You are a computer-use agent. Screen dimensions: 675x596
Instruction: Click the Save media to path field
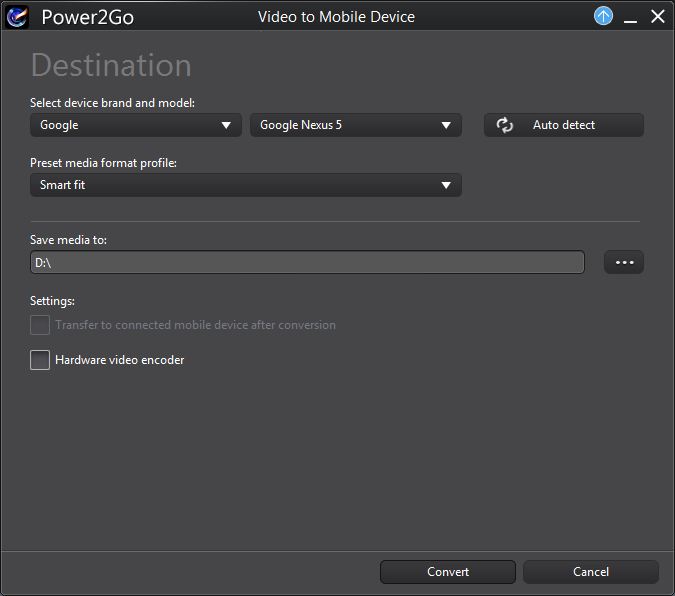(307, 262)
